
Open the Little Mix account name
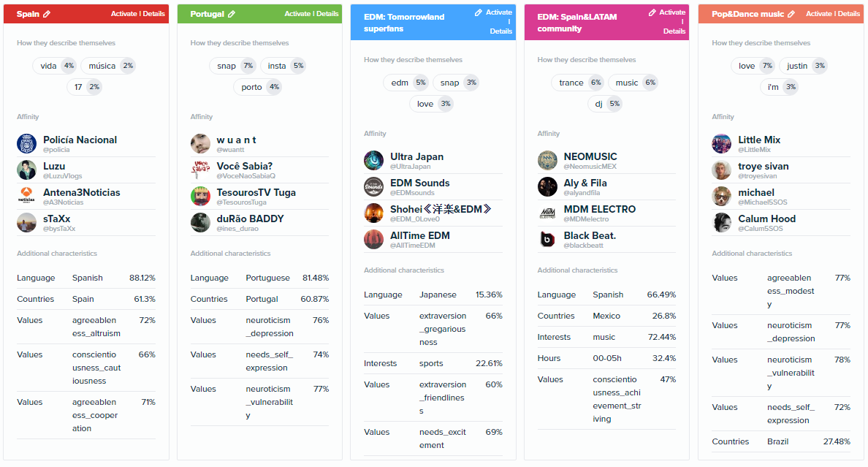[x=760, y=140]
